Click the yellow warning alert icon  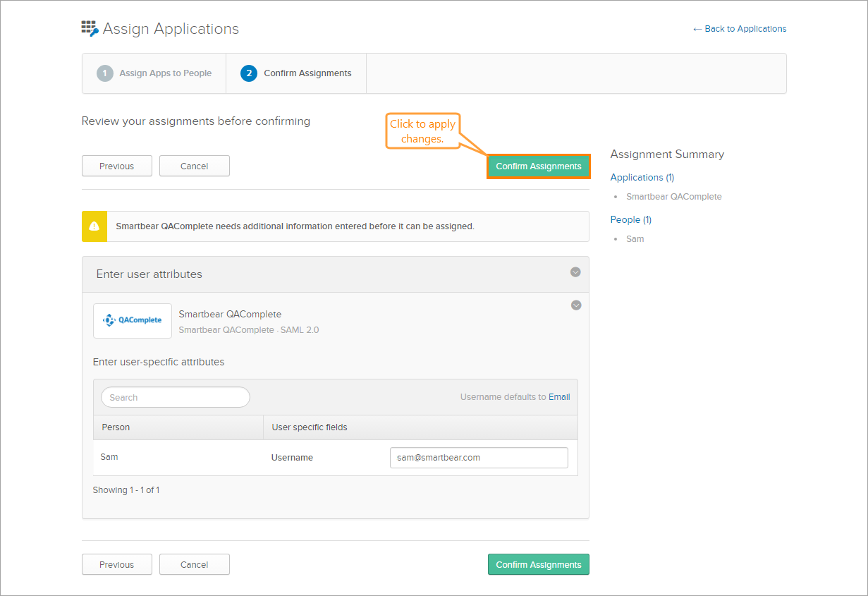[94, 226]
